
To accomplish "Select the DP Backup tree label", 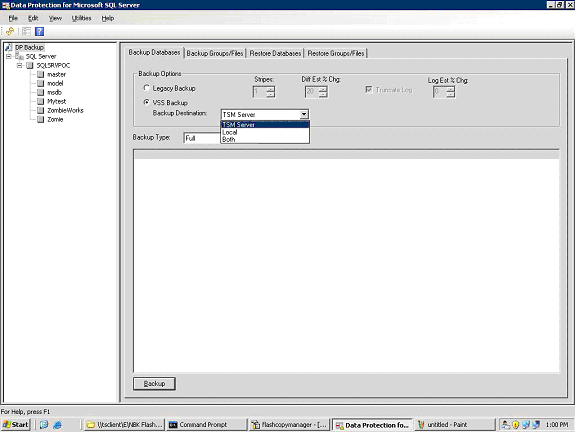I will point(29,47).
